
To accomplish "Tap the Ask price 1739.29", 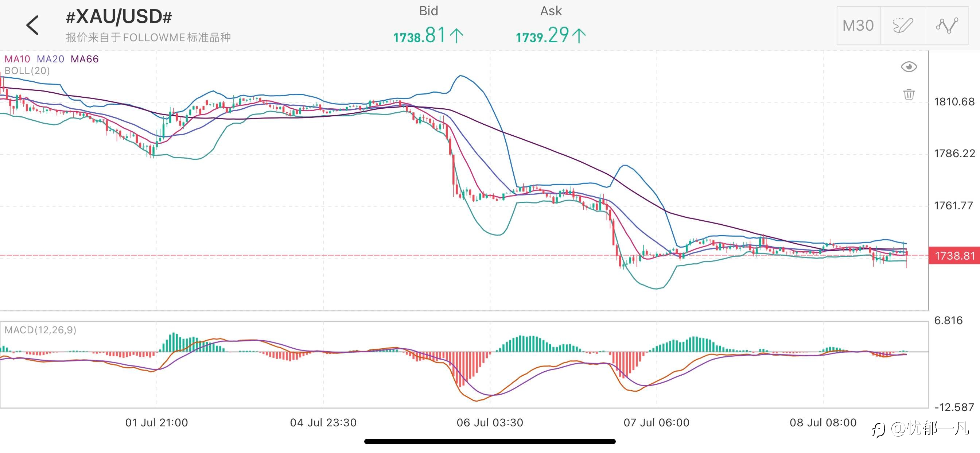I will (x=551, y=35).
